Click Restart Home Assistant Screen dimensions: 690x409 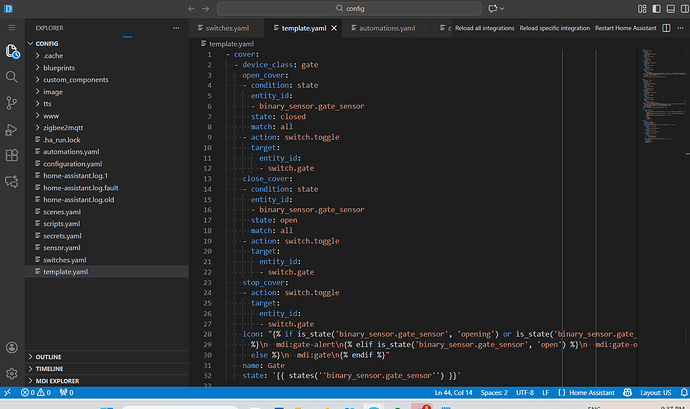pyautogui.click(x=625, y=28)
